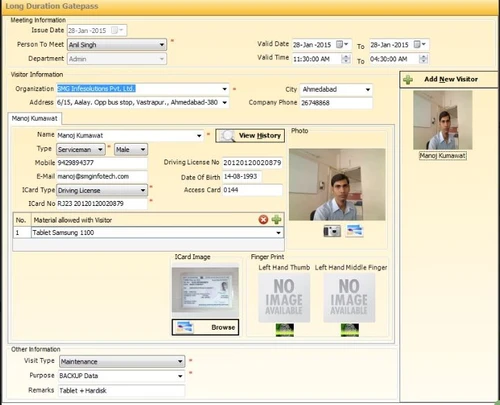Click the card browse icon beside camera icon
This screenshot has width=500, height=405.
pyautogui.click(x=354, y=230)
